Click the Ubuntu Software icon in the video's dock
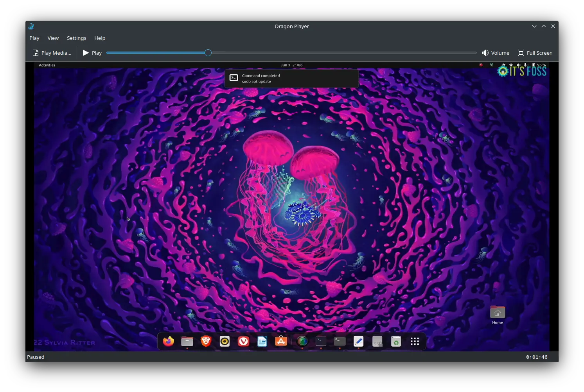Viewport: 584px width, 392px height. tap(281, 341)
